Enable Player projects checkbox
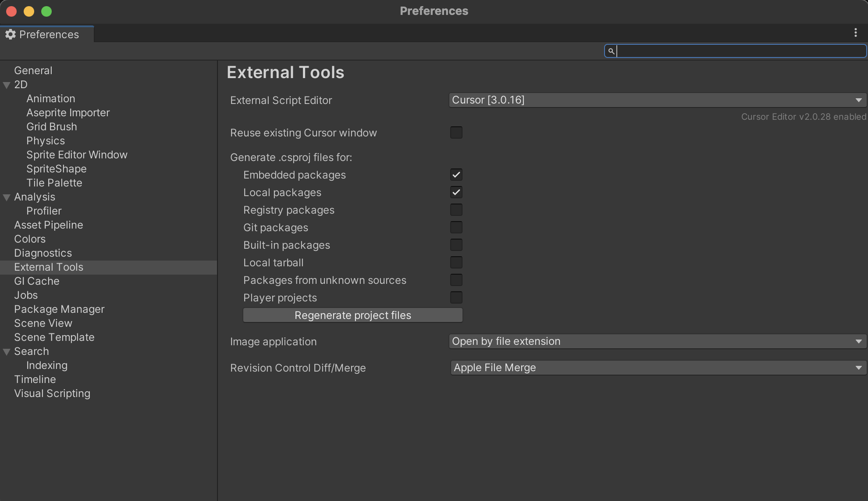868x501 pixels. click(x=456, y=297)
